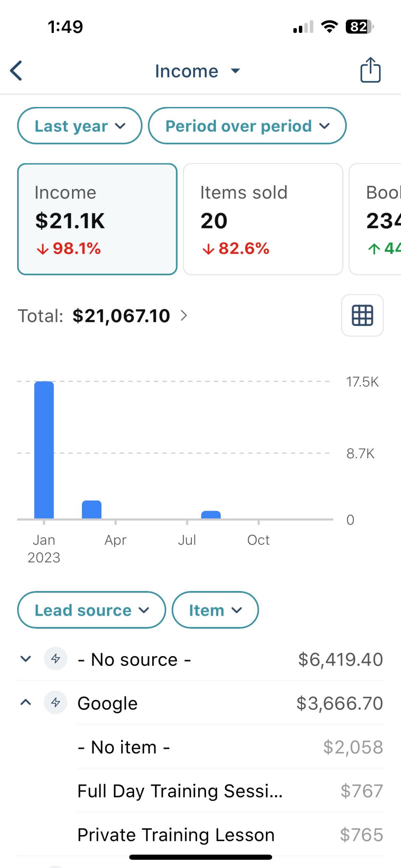Open the Lead source grouping dropdown
The height and width of the screenshot is (868, 401).
point(92,610)
